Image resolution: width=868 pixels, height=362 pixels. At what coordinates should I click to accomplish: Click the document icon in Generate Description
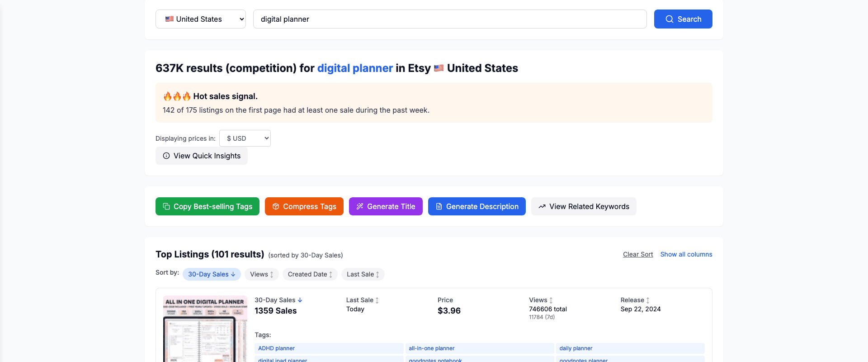[439, 206]
